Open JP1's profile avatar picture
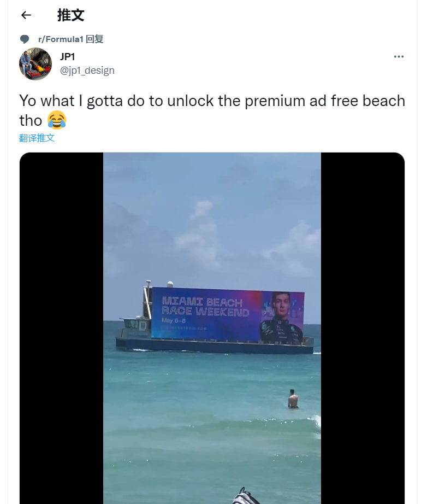The height and width of the screenshot is (504, 427). coord(35,64)
